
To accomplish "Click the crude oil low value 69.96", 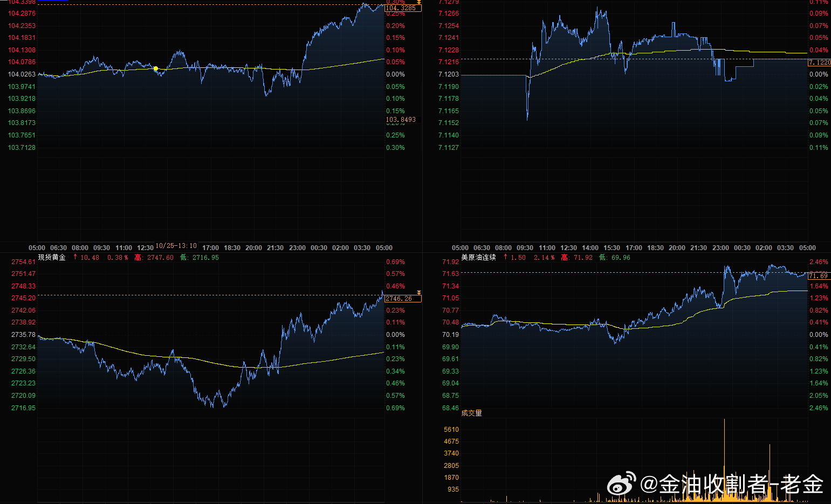I will tap(621, 258).
